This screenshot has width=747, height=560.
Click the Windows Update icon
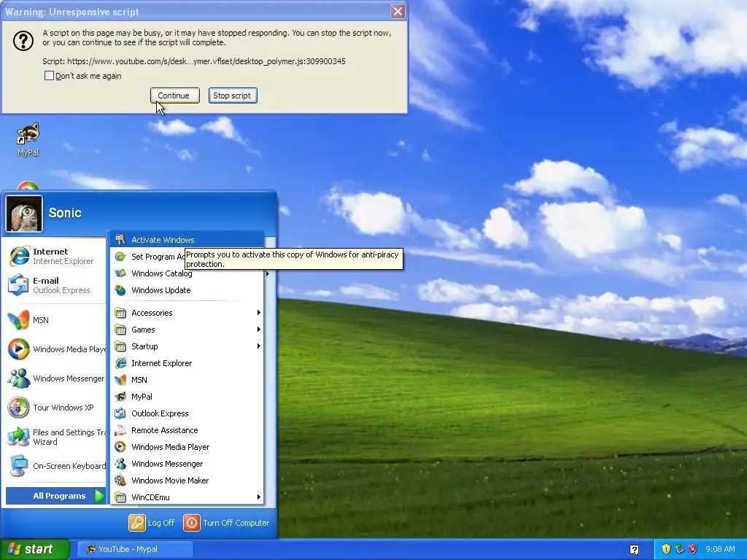120,290
